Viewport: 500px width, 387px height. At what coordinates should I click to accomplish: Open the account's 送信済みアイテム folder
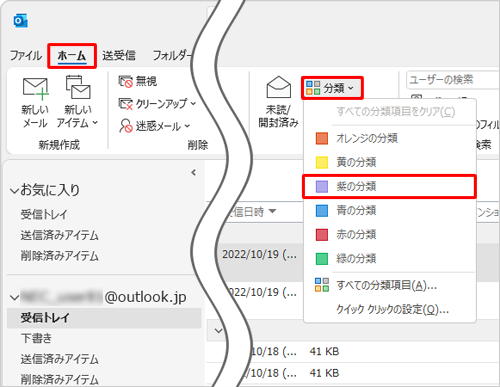coord(60,359)
